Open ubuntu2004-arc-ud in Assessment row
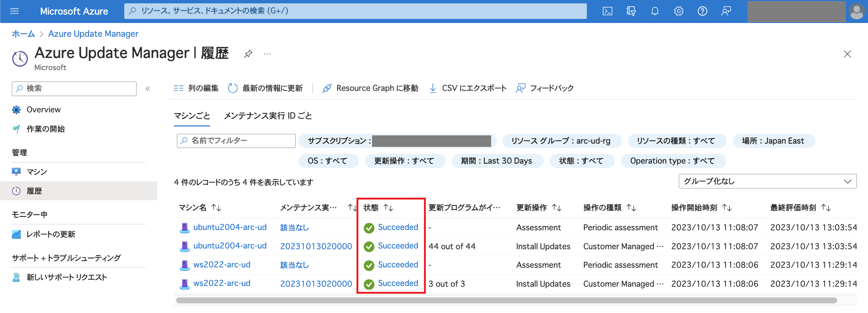This screenshot has height=313, width=868. pos(230,227)
